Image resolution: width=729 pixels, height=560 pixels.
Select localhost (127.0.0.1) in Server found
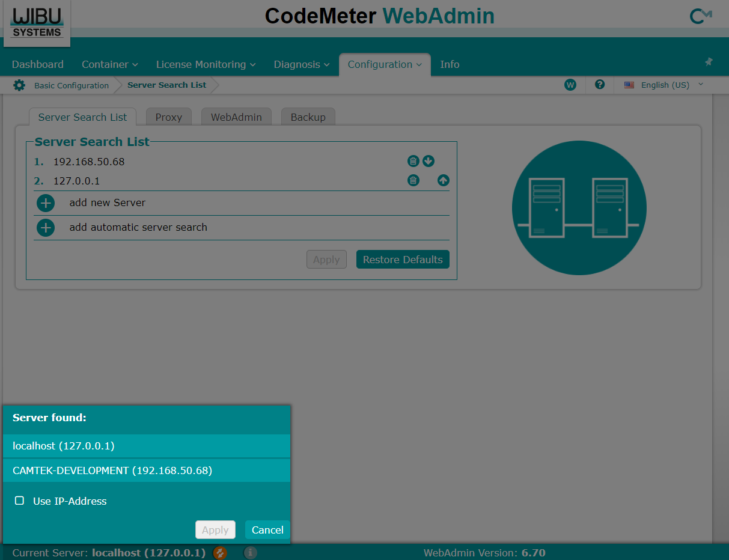147,446
